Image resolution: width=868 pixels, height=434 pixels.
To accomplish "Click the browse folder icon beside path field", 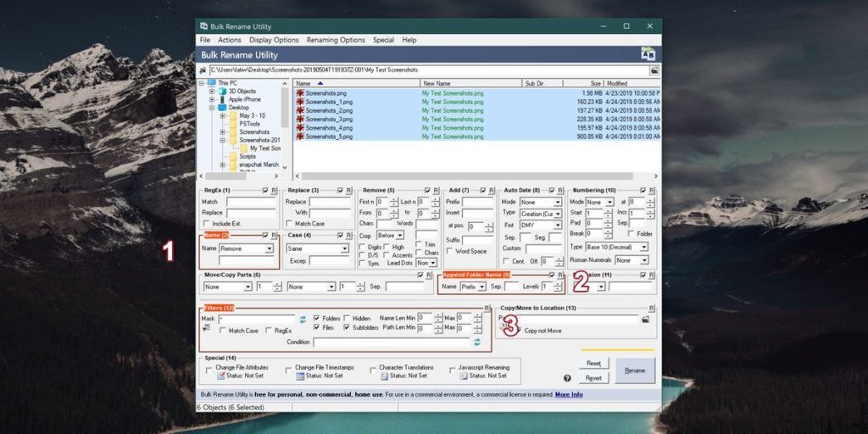I will tap(654, 70).
